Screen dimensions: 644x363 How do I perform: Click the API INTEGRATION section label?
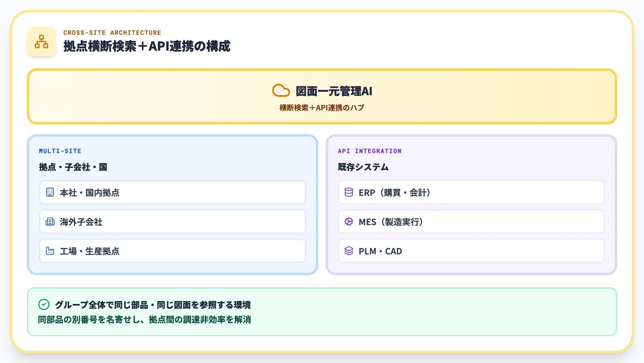coord(370,151)
